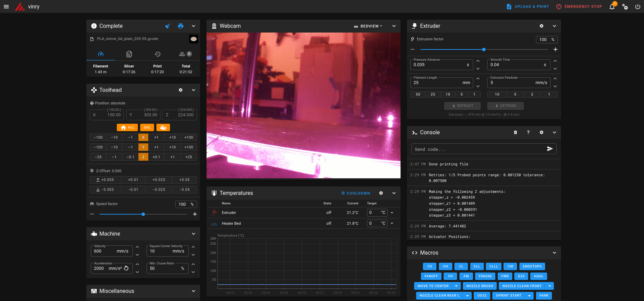Viewport: 644px width, 301px height.
Task: Clear the completed print job
Action: [x=168, y=26]
